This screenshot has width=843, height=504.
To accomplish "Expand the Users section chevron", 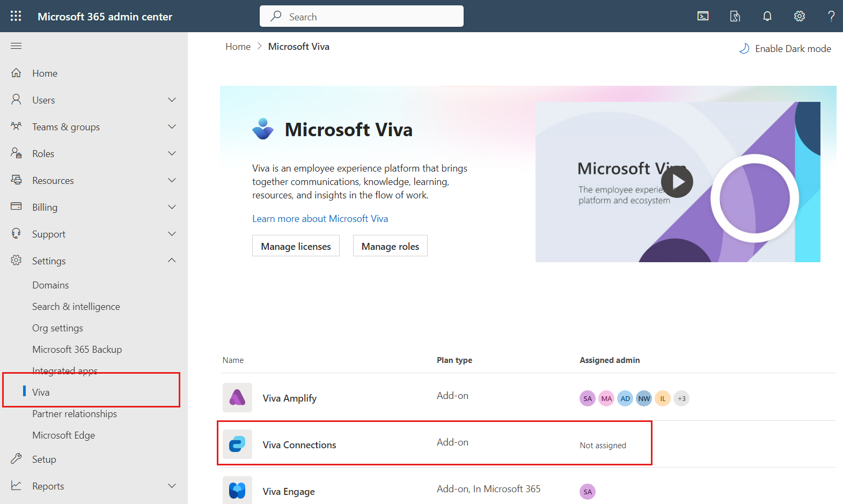I will [172, 100].
